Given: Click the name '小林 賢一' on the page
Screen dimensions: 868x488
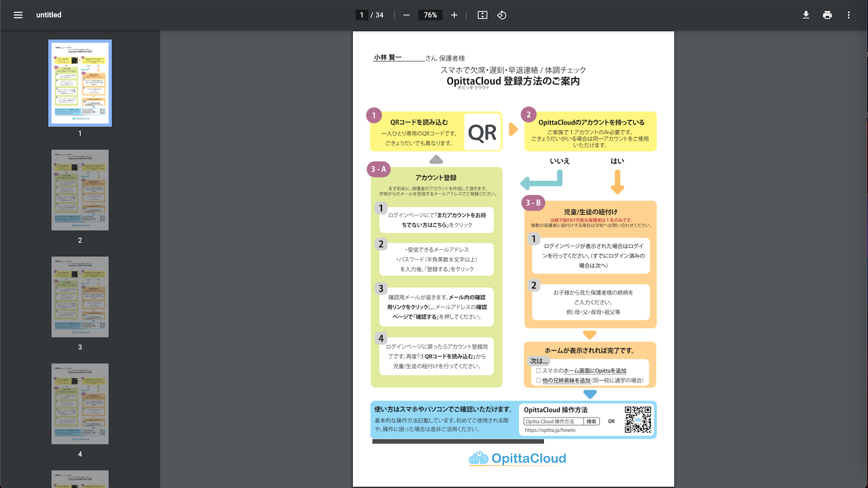Looking at the screenshot, I should click(387, 57).
